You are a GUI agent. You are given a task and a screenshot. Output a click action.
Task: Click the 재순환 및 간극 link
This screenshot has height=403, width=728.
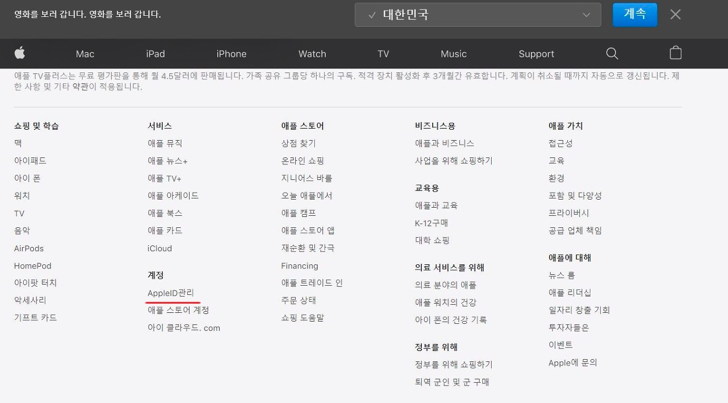pos(307,248)
